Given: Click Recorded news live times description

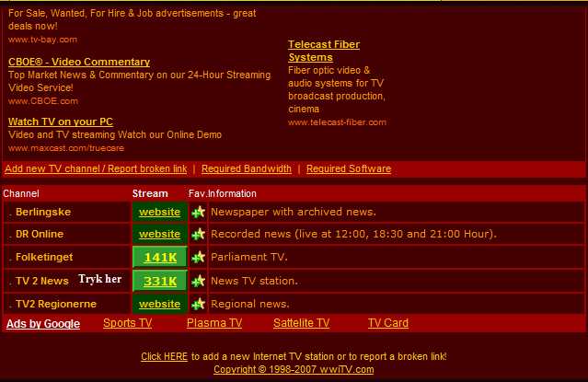Looking at the screenshot, I should [x=353, y=234].
